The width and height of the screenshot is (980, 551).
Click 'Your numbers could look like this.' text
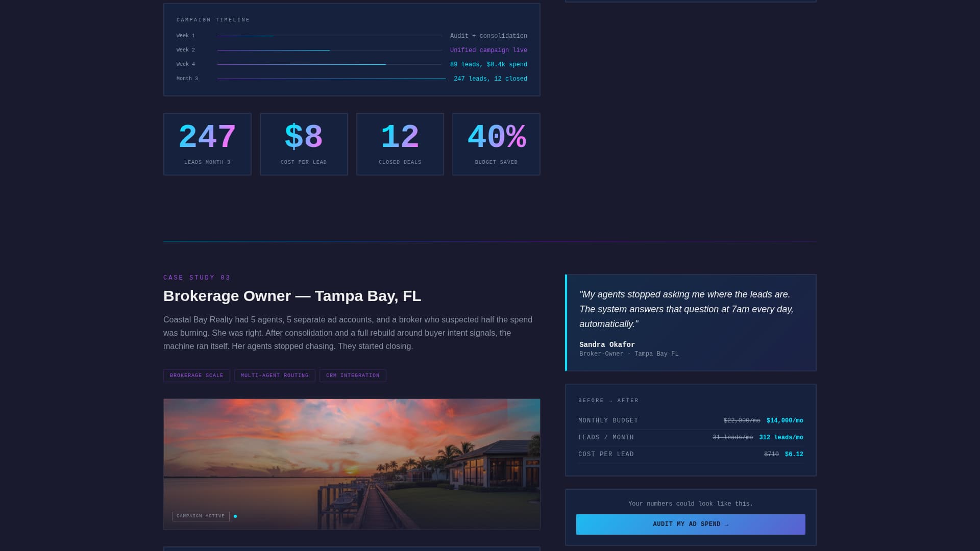(691, 504)
